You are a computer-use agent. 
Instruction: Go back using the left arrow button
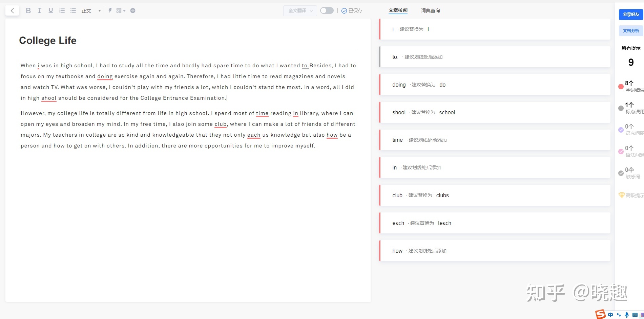(x=12, y=10)
